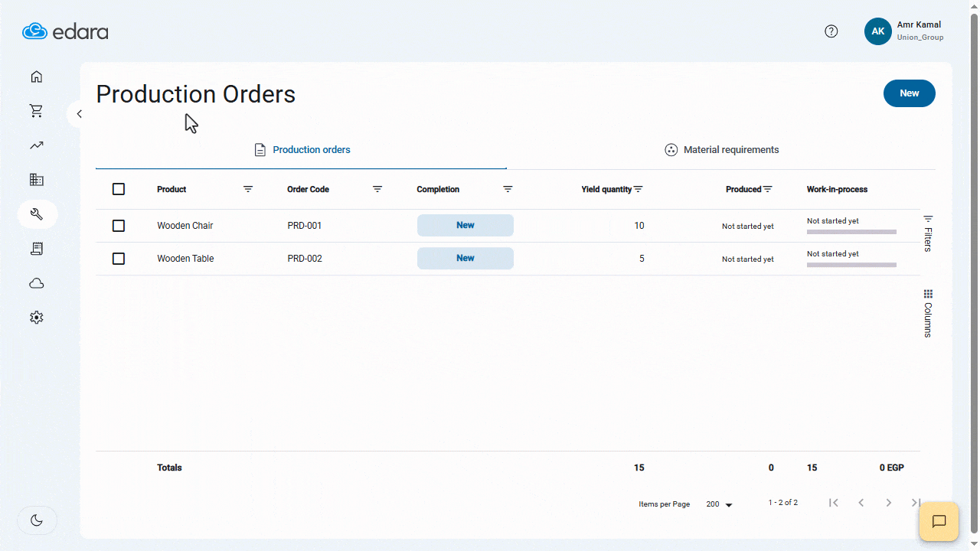The image size is (980, 551).
Task: Open the Columns side panel
Action: (x=928, y=314)
